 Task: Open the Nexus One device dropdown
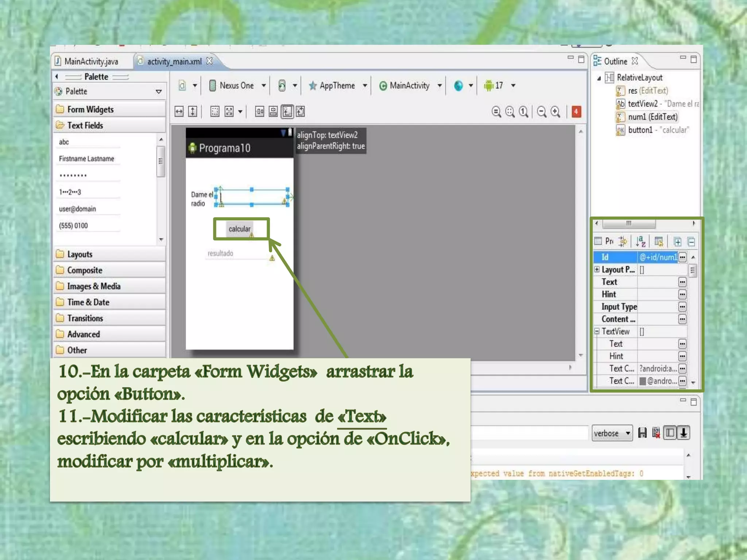click(x=237, y=86)
